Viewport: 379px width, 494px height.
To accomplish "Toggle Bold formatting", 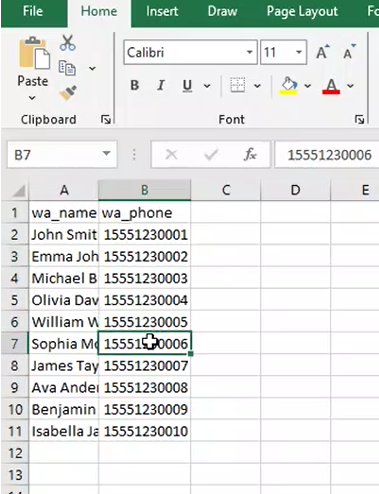I will pos(135,86).
